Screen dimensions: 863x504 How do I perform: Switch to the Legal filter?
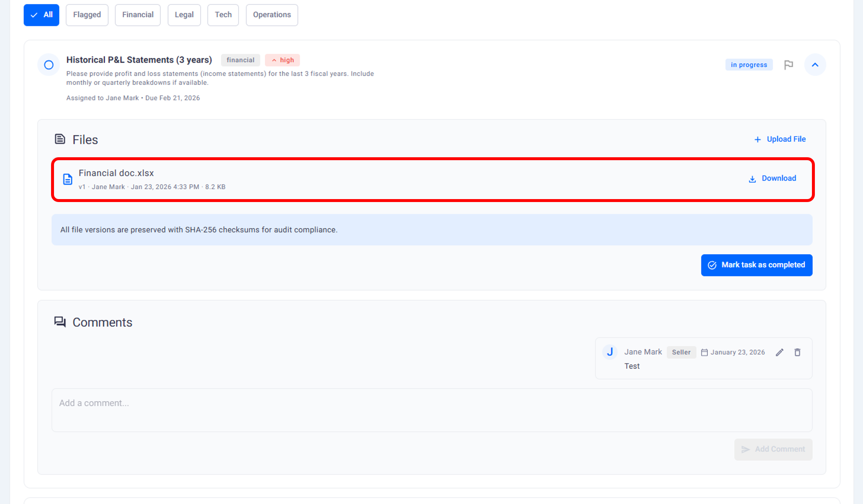pyautogui.click(x=184, y=15)
